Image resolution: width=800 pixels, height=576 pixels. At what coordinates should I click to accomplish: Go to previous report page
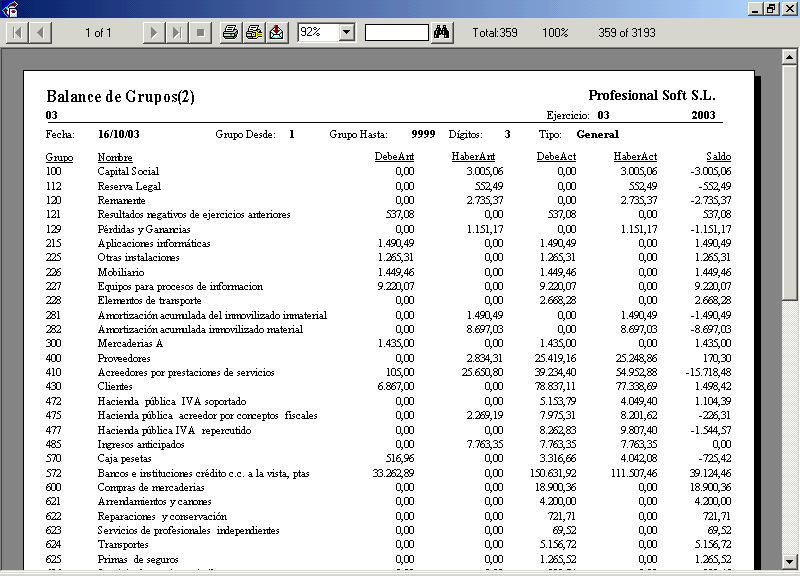41,33
